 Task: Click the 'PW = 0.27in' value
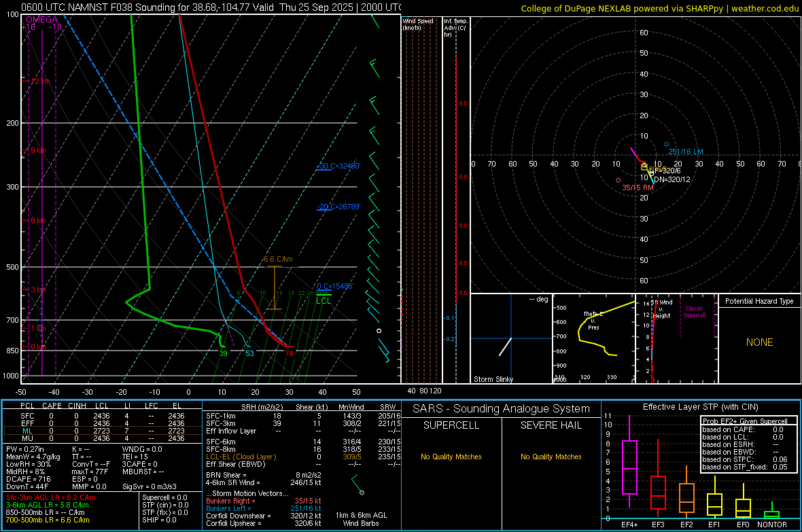pyautogui.click(x=25, y=449)
